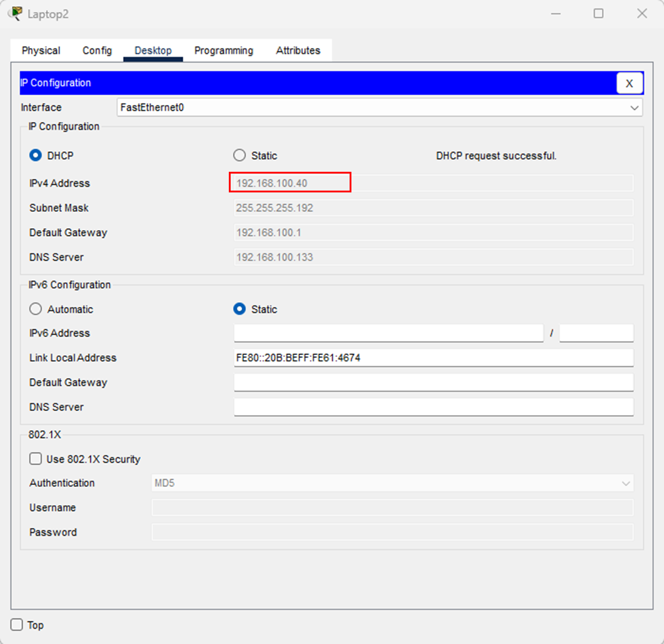
Task: Enable Use 802.1X Security checkbox
Action: tap(36, 459)
